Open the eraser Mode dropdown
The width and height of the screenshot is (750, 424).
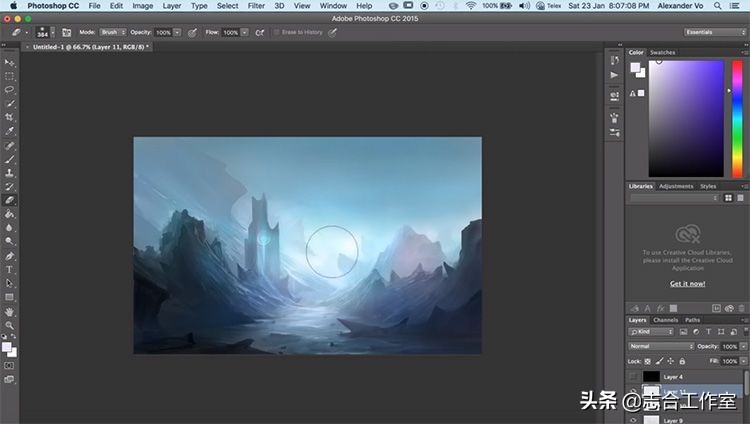(113, 33)
